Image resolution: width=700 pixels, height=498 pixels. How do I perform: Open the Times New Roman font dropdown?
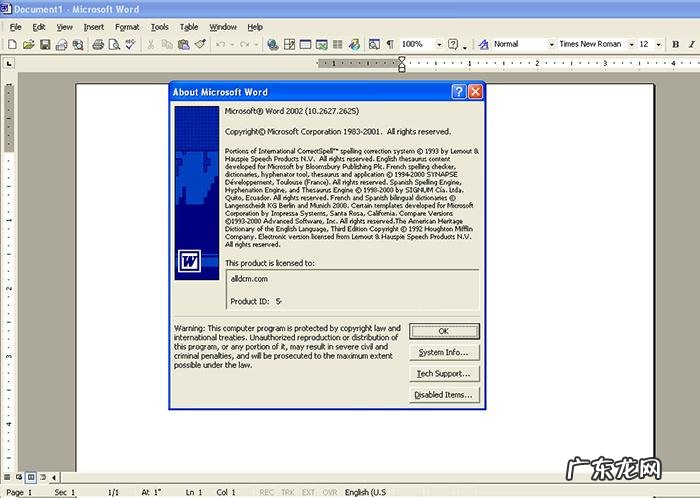tap(630, 45)
